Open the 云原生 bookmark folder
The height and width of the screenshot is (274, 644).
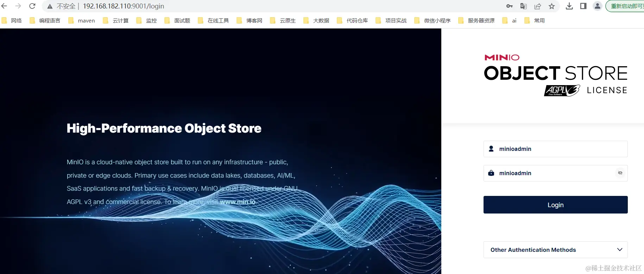283,20
